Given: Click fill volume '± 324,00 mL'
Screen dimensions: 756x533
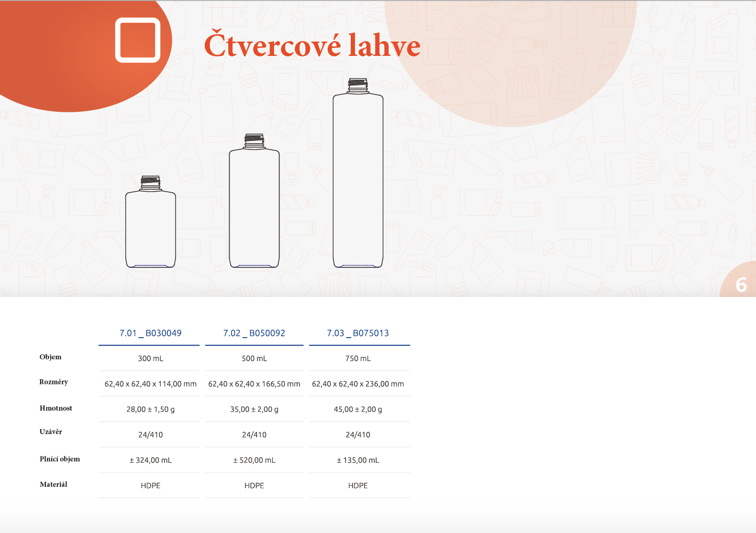Looking at the screenshot, I should (x=151, y=460).
